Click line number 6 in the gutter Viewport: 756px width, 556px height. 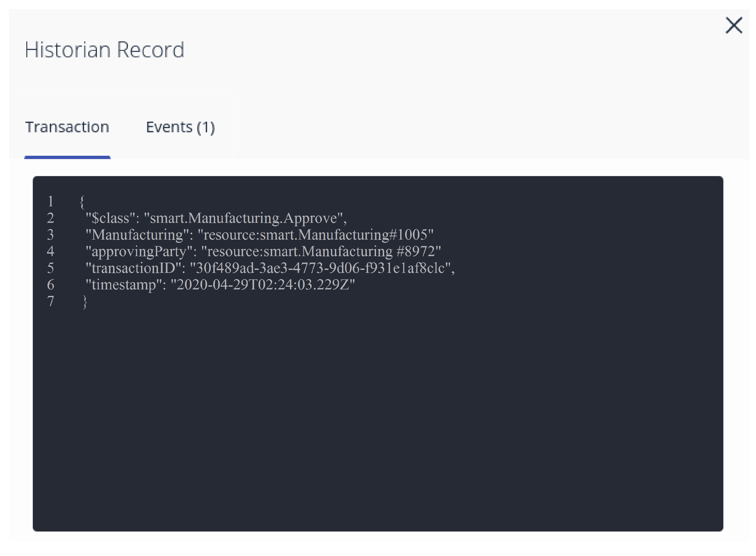click(51, 285)
